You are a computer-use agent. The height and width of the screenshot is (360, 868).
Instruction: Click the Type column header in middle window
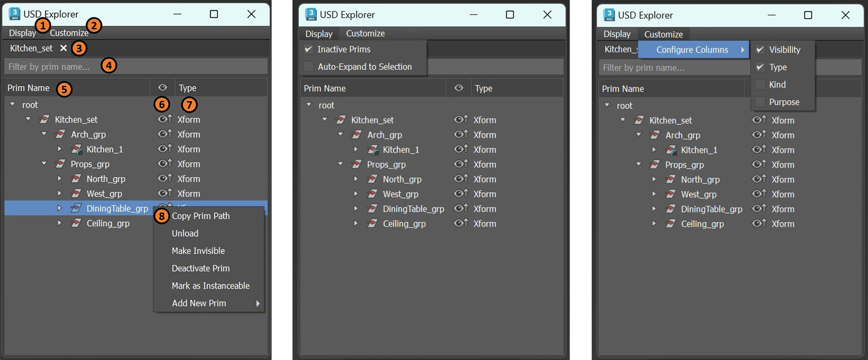[517, 89]
